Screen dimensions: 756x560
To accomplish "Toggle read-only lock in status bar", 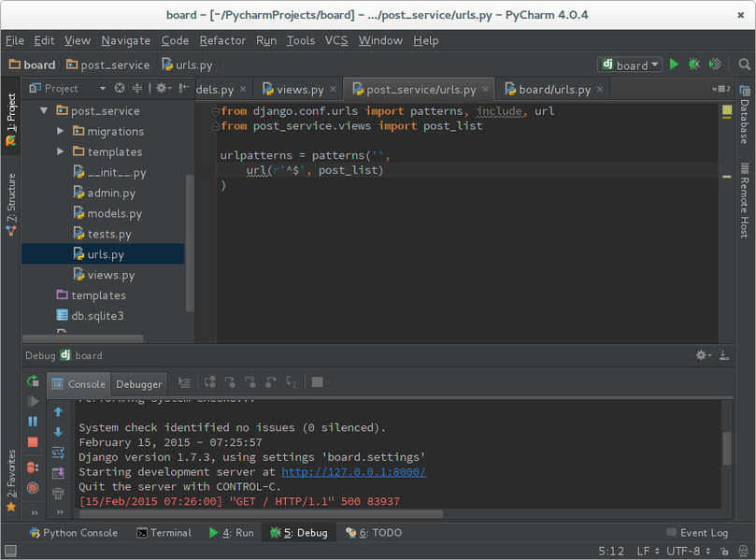I will click(x=724, y=551).
